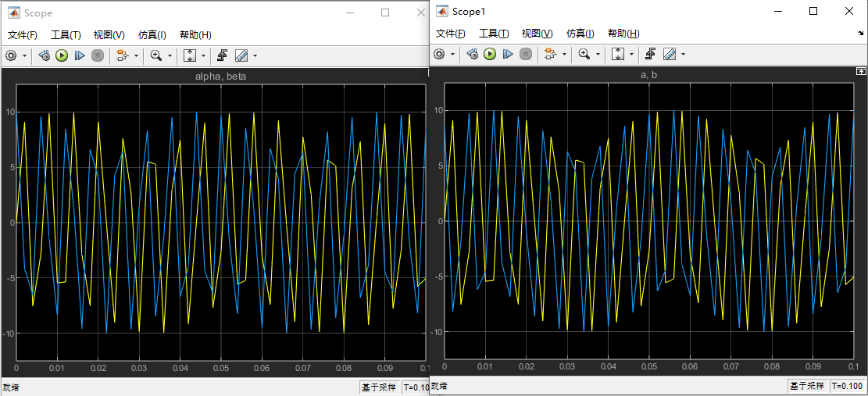Scale Y-axis limits in Scope1 window
The height and width of the screenshot is (396, 868).
pos(618,54)
